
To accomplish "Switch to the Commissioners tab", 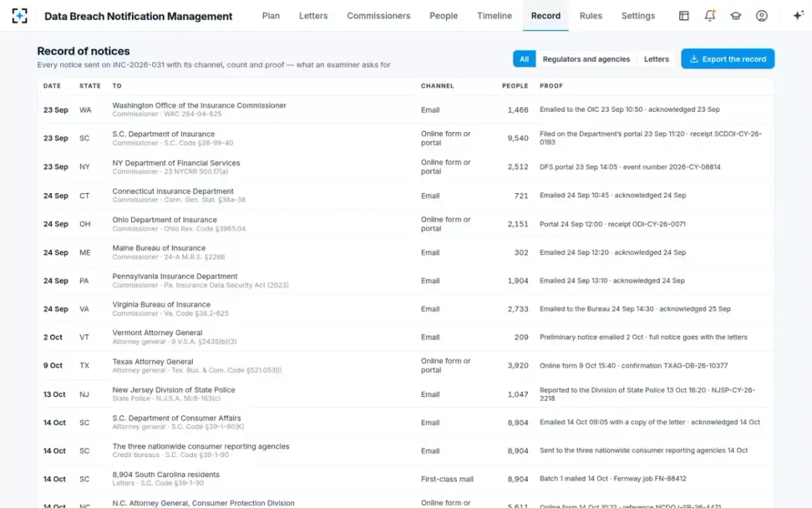I will pos(379,16).
